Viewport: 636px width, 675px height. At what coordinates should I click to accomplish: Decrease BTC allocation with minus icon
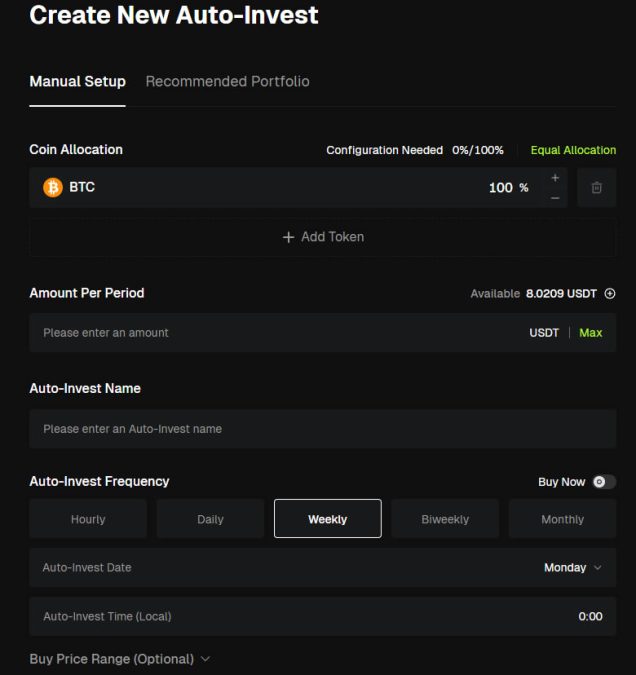tap(555, 198)
